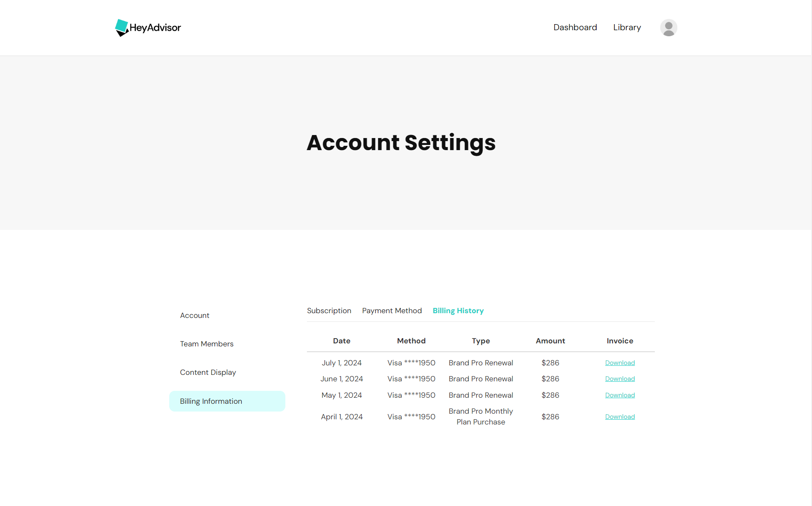812x506 pixels.
Task: Open the Dashboard page
Action: click(x=575, y=27)
